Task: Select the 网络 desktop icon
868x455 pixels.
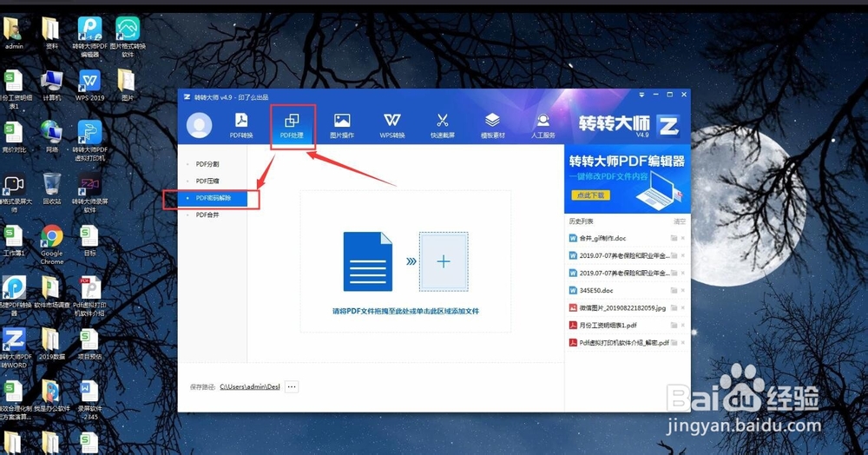Action: 51,136
